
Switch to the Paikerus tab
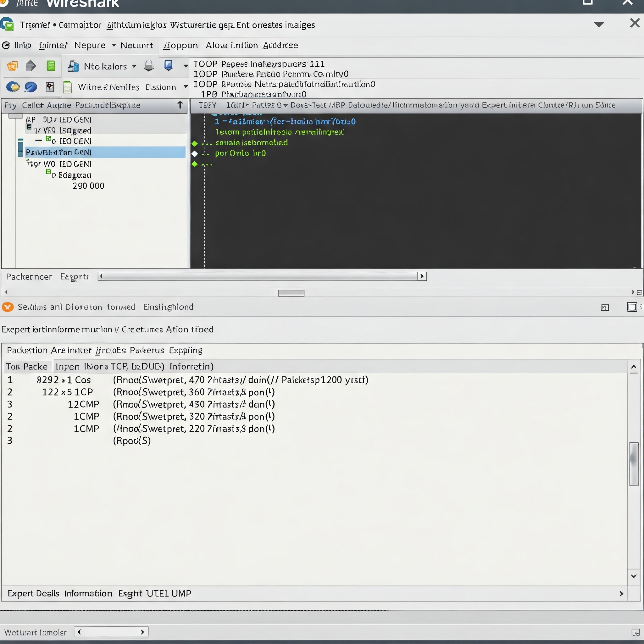147,350
